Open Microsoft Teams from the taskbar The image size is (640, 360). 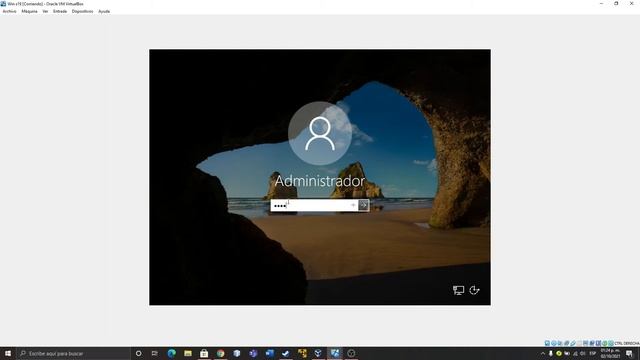[253, 353]
